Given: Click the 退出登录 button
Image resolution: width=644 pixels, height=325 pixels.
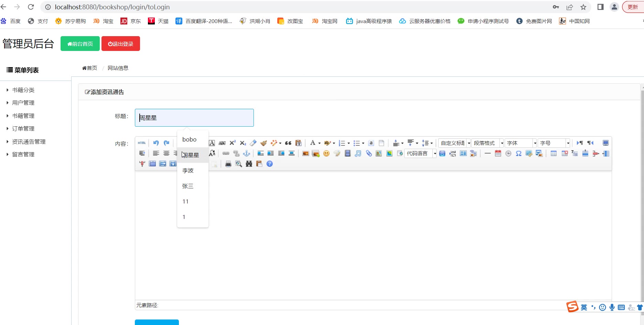Looking at the screenshot, I should 121,44.
